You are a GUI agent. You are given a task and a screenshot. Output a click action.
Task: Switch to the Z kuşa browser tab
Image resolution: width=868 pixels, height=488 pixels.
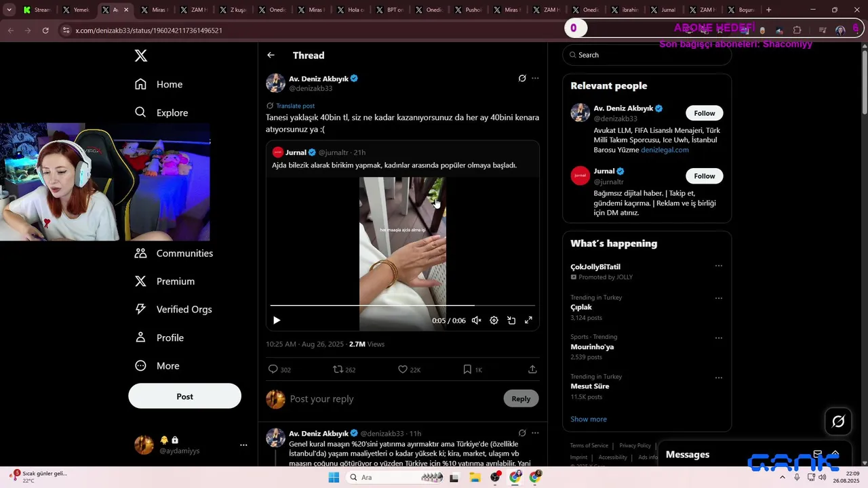click(x=233, y=10)
